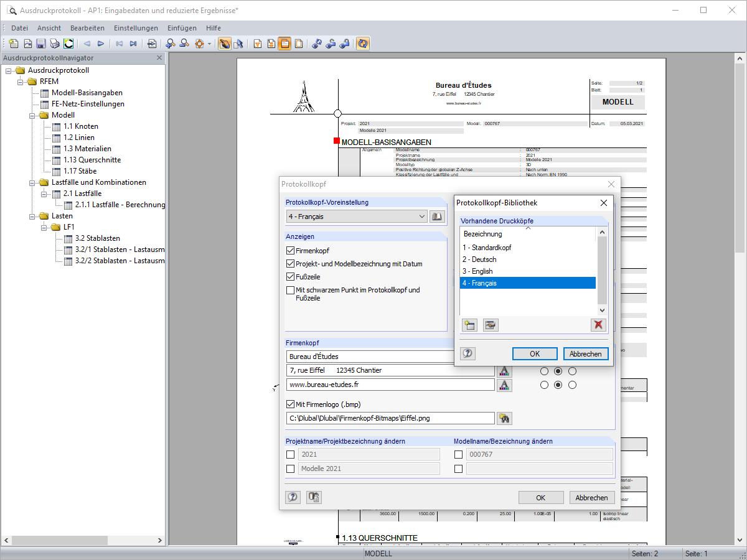This screenshot has height=560, width=747.
Task: Click the new printout protocol toolbar icon
Action: 14,44
